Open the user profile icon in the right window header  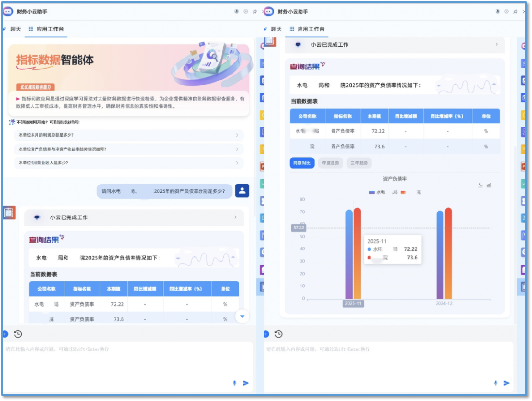(498, 11)
